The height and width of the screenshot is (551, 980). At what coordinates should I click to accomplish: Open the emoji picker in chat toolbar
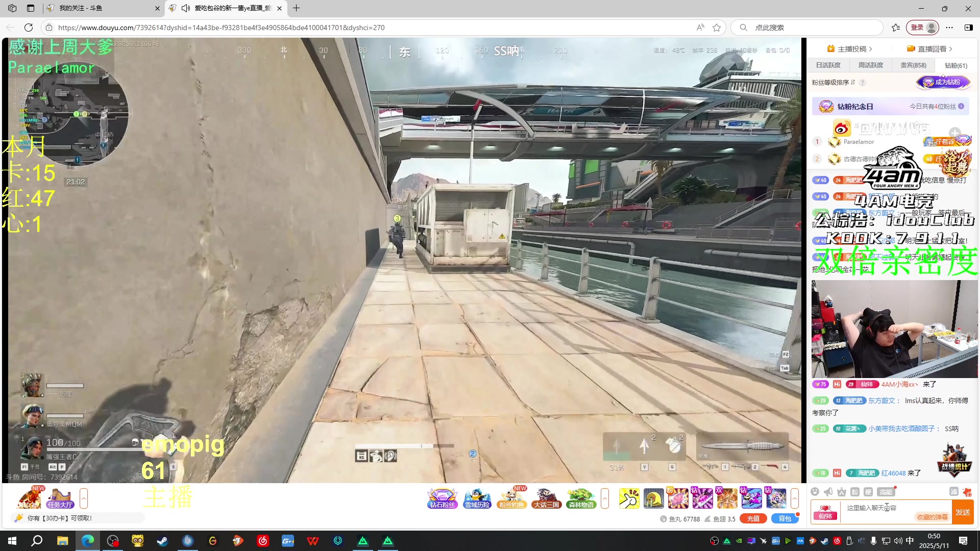815,492
